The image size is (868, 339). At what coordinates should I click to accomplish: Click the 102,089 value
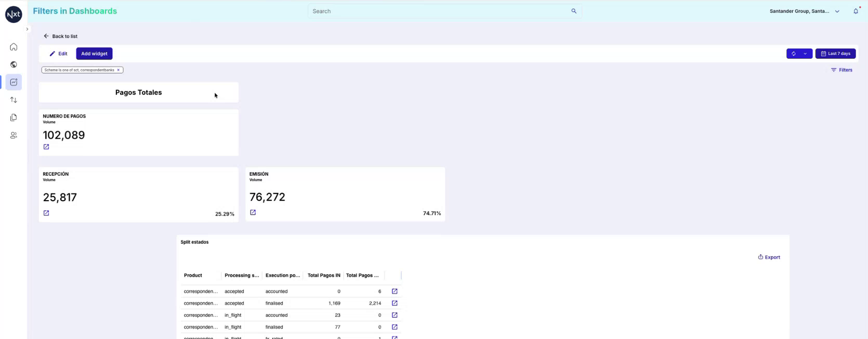click(x=64, y=135)
